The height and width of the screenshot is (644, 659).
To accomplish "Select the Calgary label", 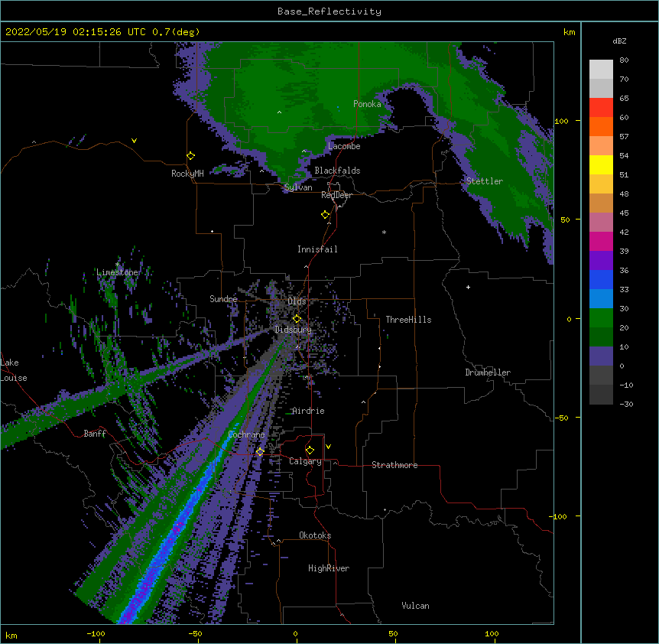I will point(305,461).
